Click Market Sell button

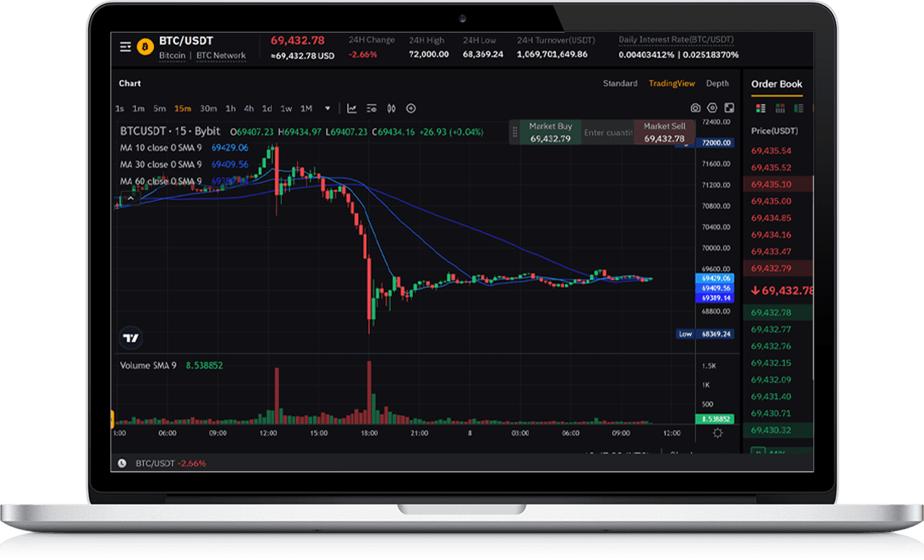(x=664, y=132)
